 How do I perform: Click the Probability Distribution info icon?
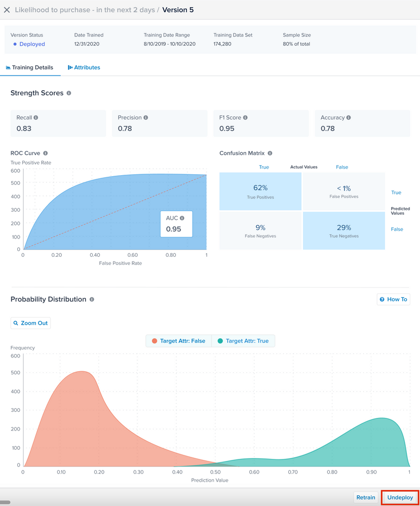point(92,299)
